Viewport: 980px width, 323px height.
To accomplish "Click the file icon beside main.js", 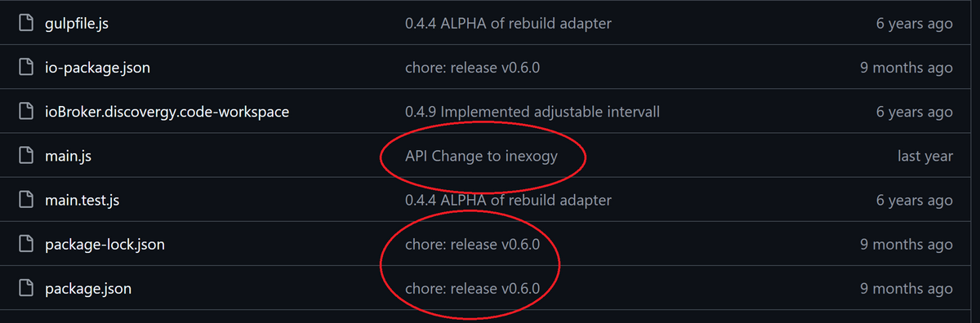I will (x=26, y=156).
